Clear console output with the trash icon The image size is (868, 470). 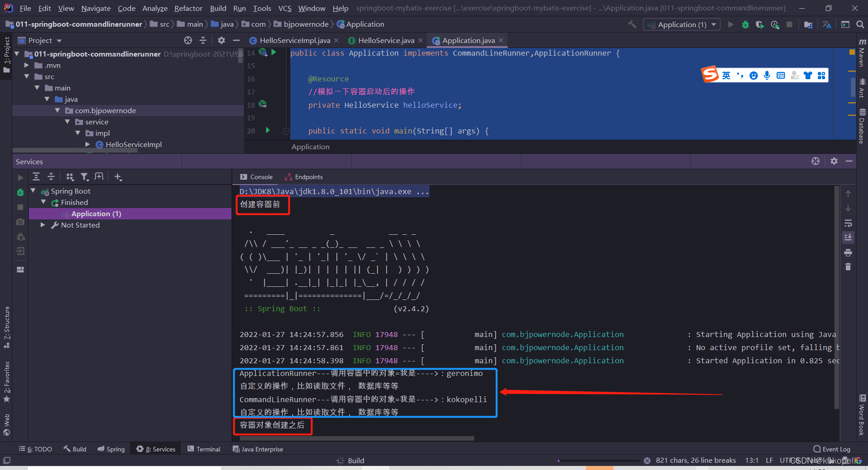849,267
